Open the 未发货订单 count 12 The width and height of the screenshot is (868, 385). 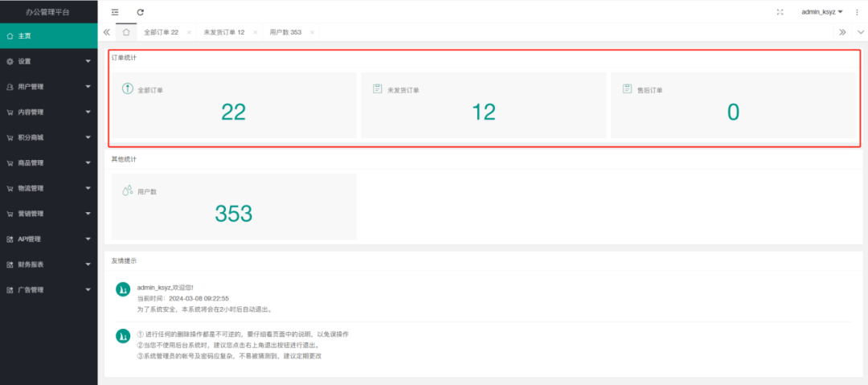[x=483, y=113]
